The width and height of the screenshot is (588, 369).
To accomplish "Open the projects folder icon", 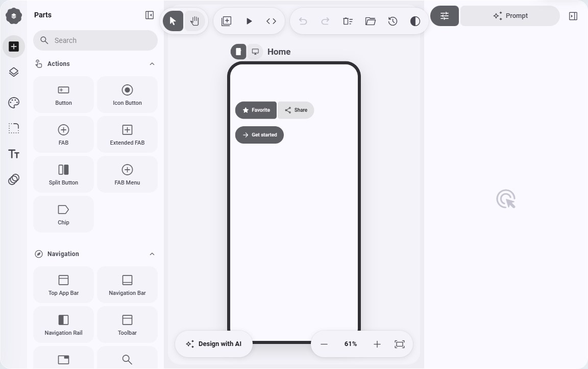I will [x=370, y=21].
